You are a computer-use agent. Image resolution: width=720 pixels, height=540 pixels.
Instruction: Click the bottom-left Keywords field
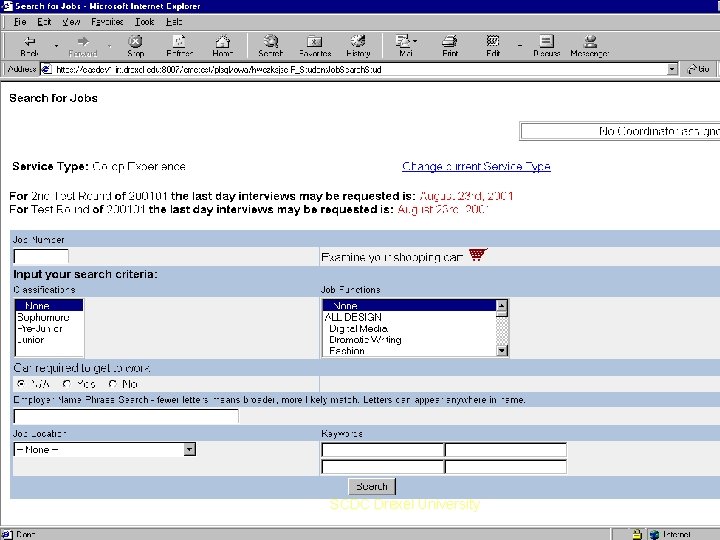coord(382,467)
